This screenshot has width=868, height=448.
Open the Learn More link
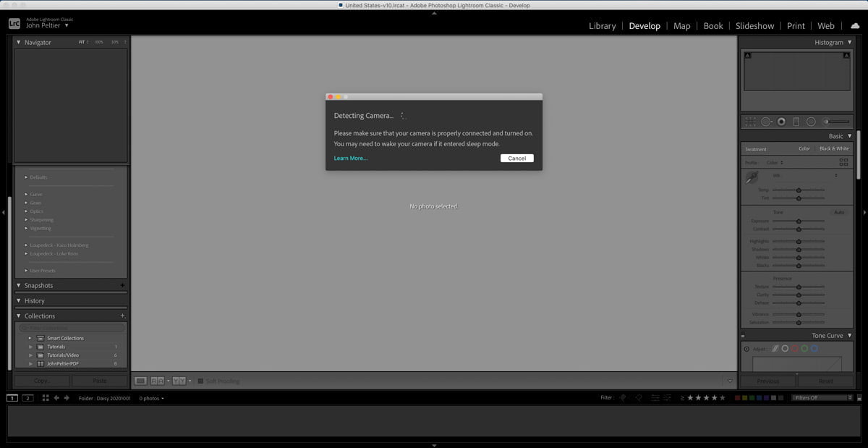pos(350,158)
